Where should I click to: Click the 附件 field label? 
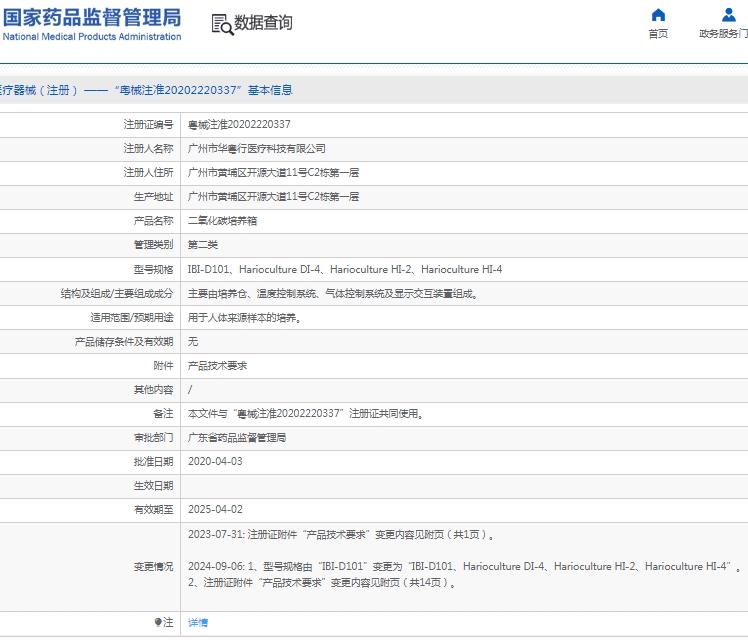[x=164, y=366]
